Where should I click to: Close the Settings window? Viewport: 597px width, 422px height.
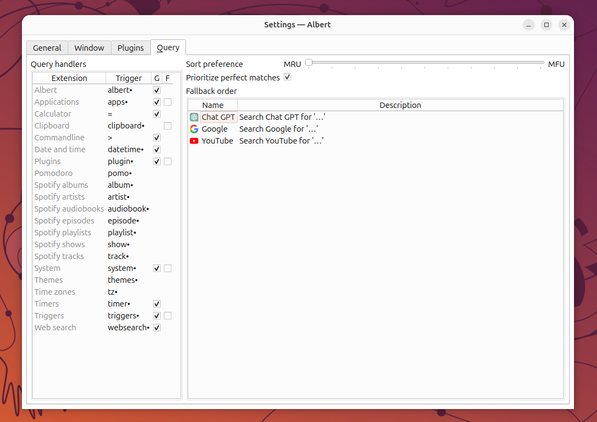(x=564, y=25)
